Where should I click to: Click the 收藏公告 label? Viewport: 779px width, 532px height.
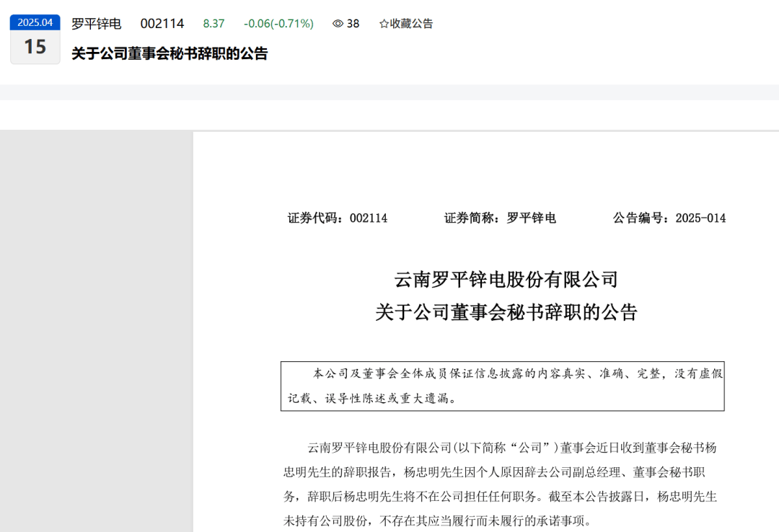411,24
